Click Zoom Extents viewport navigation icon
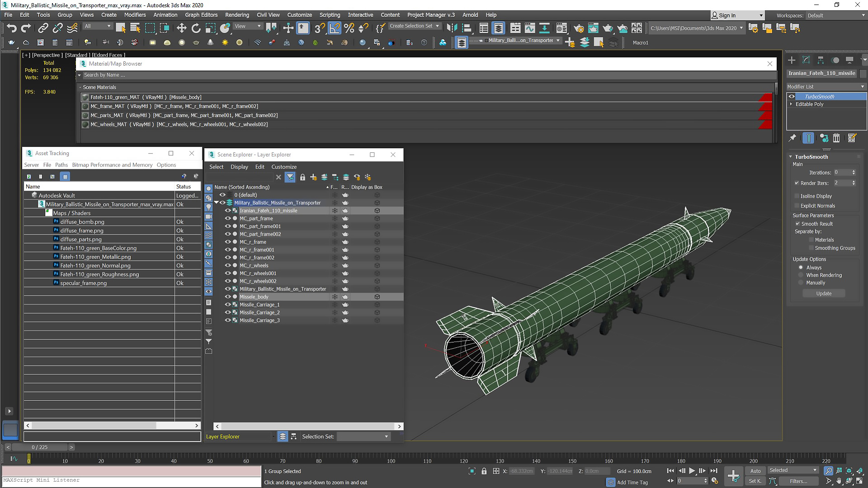 point(849,471)
